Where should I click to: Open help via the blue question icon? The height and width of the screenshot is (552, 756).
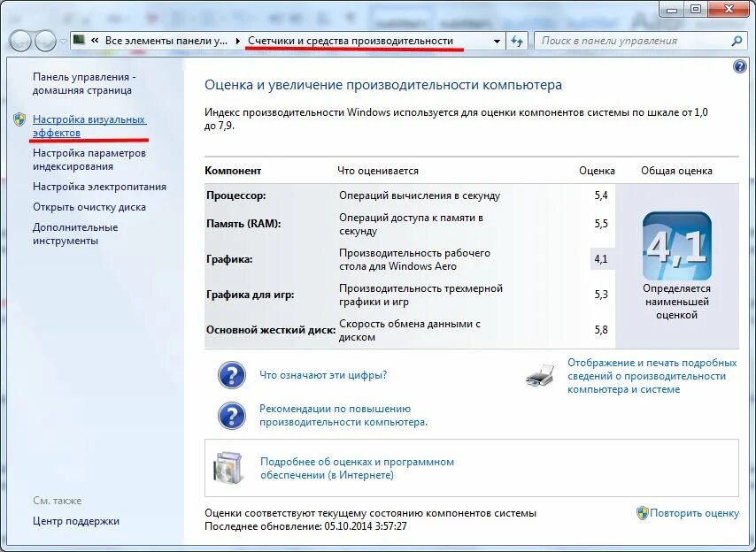(x=739, y=66)
